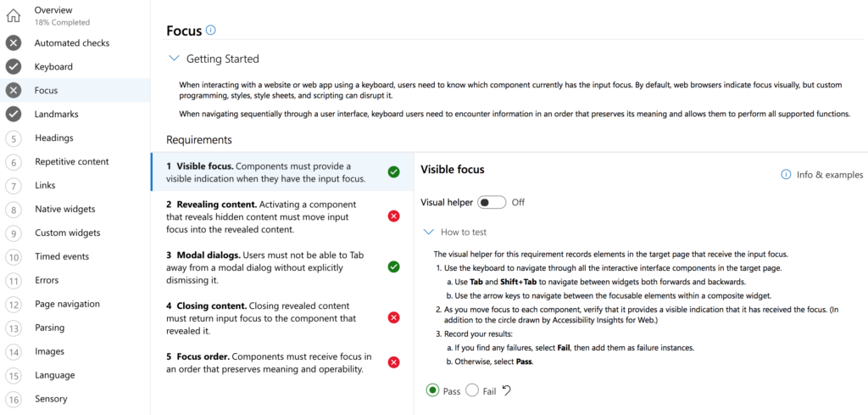Click the 18% Completed text
Viewport: 868px width, 415px height.
pyautogui.click(x=62, y=23)
